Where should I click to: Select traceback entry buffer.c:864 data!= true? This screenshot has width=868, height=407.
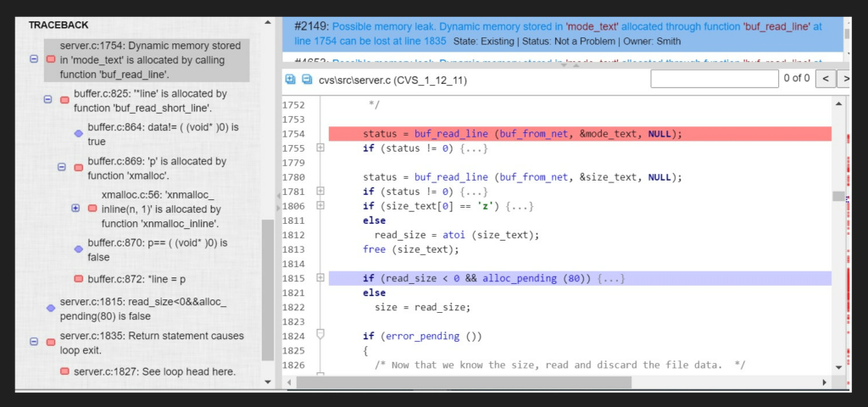click(164, 135)
